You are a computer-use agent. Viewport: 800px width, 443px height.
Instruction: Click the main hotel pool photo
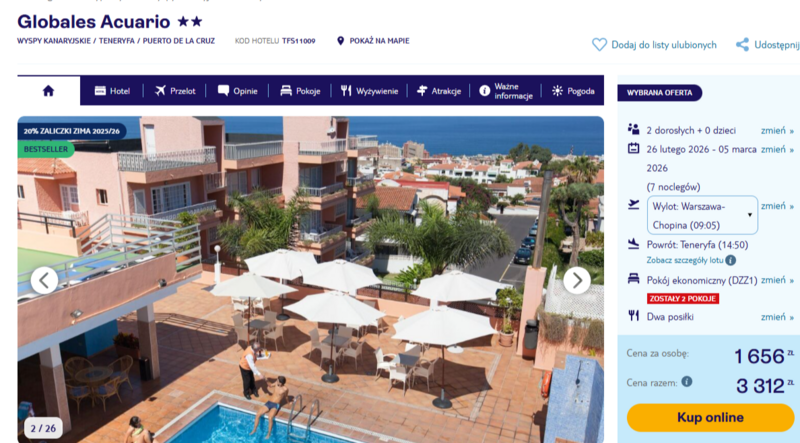(x=311, y=280)
